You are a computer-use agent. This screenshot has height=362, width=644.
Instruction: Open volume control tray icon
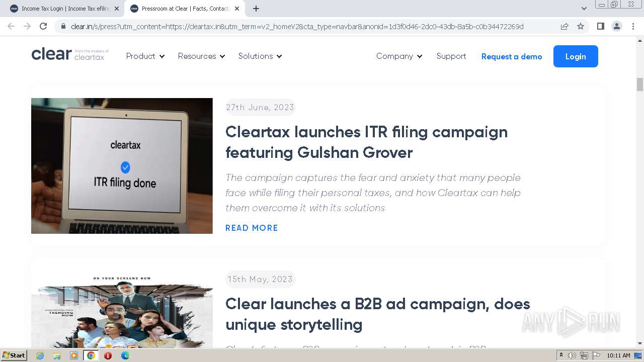click(x=572, y=355)
